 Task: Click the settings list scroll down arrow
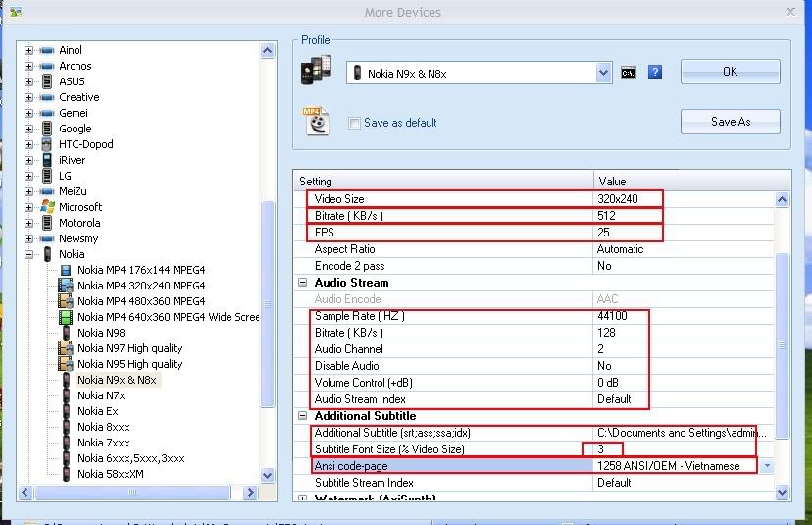click(x=782, y=492)
